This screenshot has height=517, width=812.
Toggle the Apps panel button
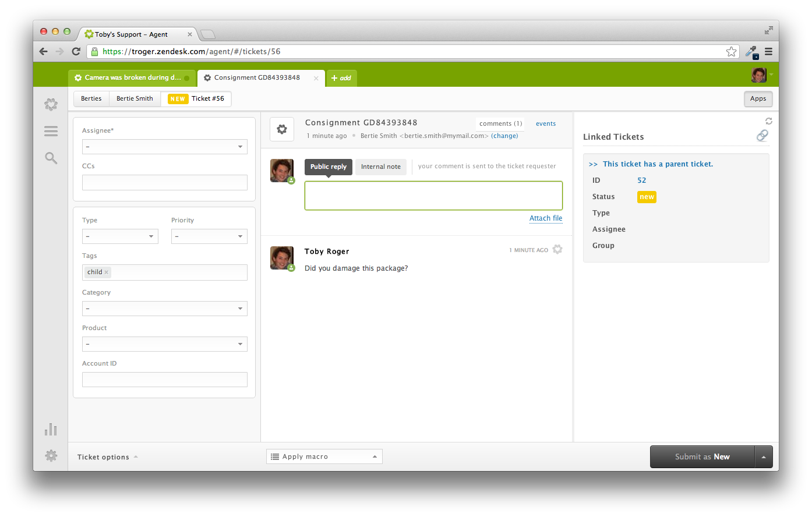[758, 98]
